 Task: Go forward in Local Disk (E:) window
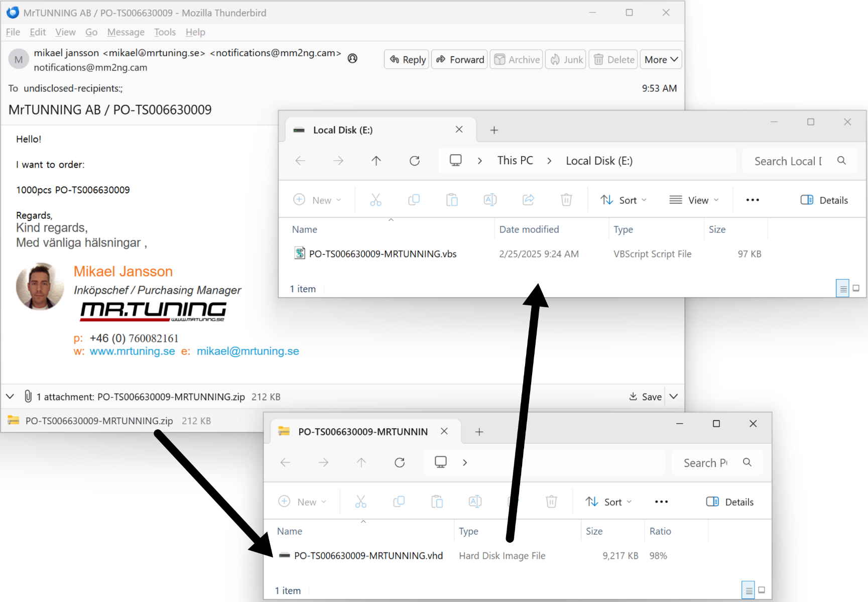point(338,161)
